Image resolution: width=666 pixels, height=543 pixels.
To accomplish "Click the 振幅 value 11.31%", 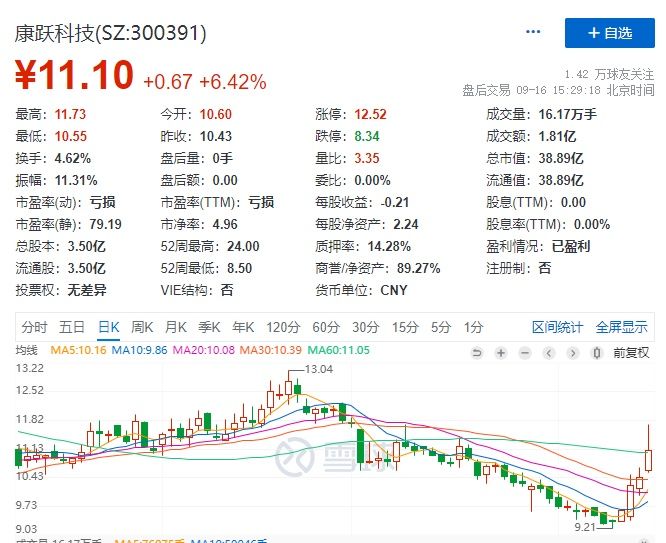I will [x=76, y=181].
